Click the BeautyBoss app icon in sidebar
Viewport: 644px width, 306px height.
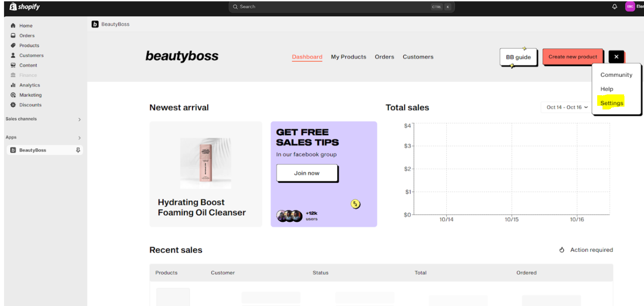tap(13, 150)
